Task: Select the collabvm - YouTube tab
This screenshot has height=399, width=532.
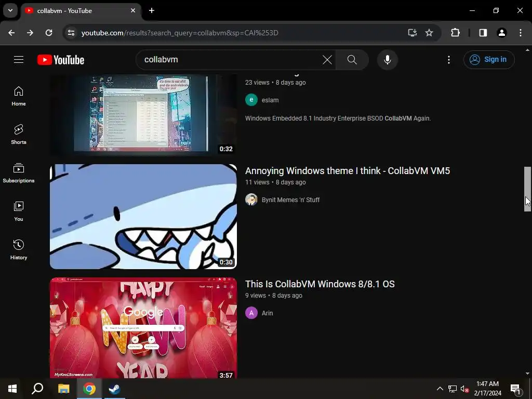Action: pyautogui.click(x=81, y=10)
